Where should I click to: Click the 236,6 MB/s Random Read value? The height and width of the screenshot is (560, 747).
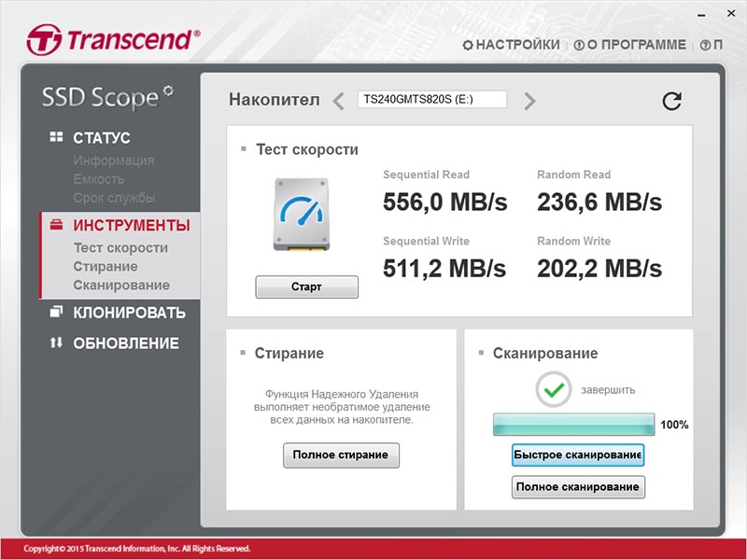coord(599,202)
